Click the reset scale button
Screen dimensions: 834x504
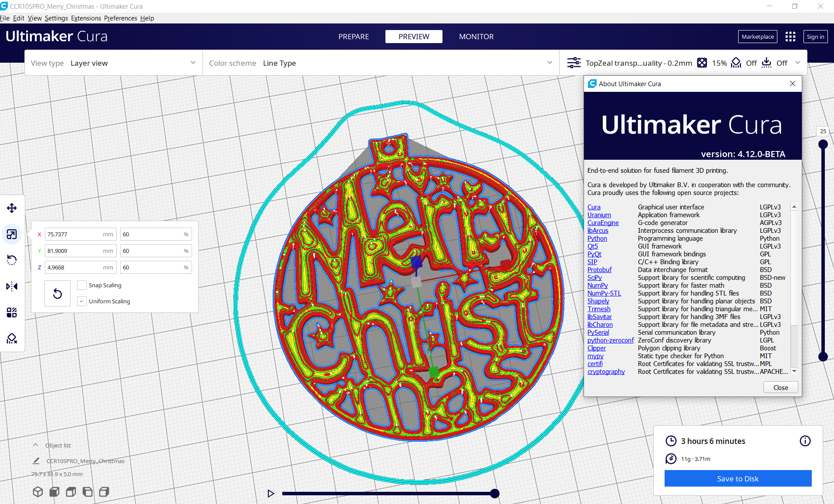pos(57,294)
